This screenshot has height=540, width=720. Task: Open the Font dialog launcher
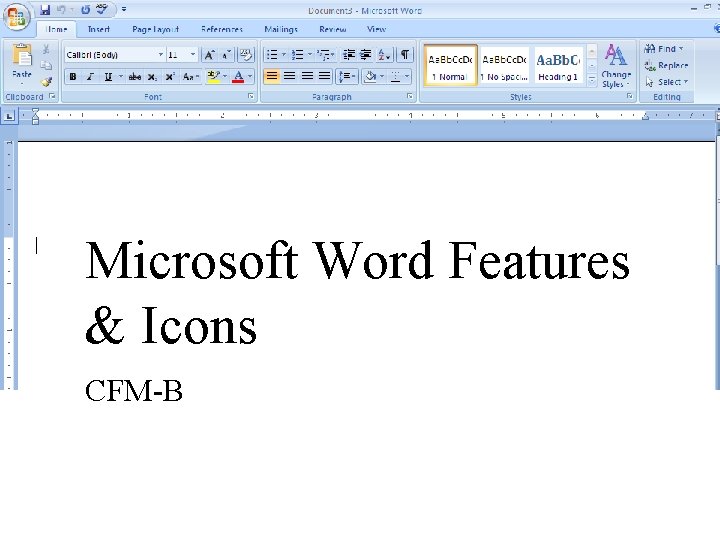click(x=251, y=96)
